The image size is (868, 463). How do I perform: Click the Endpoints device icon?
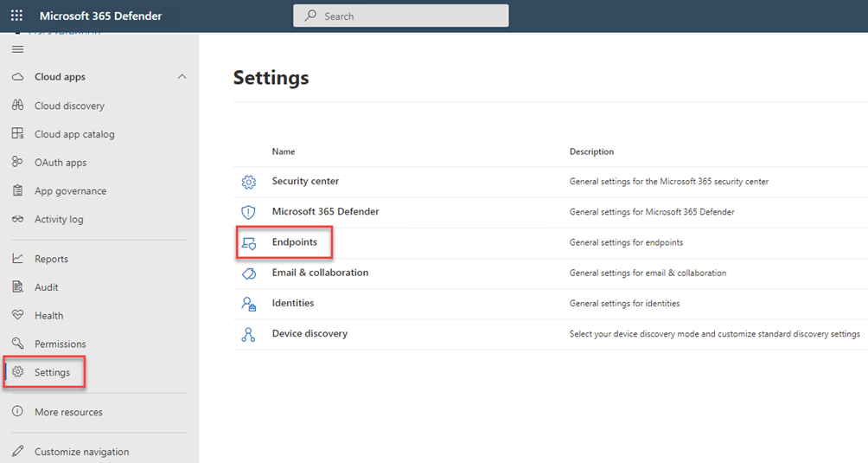[248, 243]
